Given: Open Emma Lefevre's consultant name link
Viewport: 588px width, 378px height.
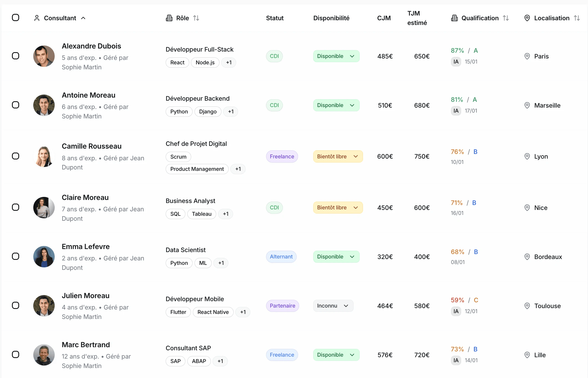Looking at the screenshot, I should 85,247.
